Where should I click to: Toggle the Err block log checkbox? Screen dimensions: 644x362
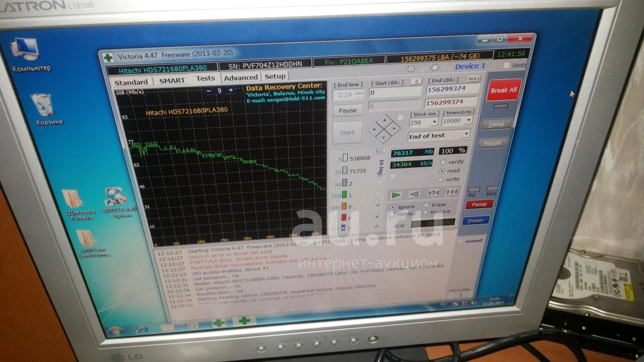point(377,226)
